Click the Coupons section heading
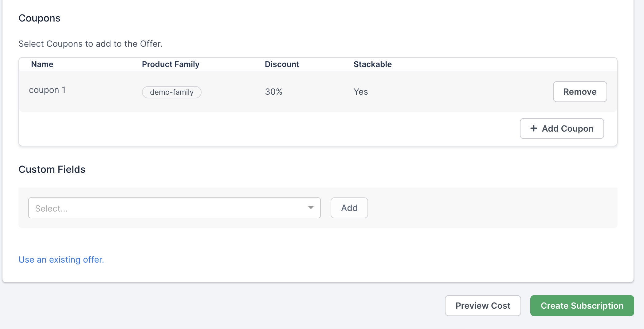The image size is (644, 329). [39, 18]
